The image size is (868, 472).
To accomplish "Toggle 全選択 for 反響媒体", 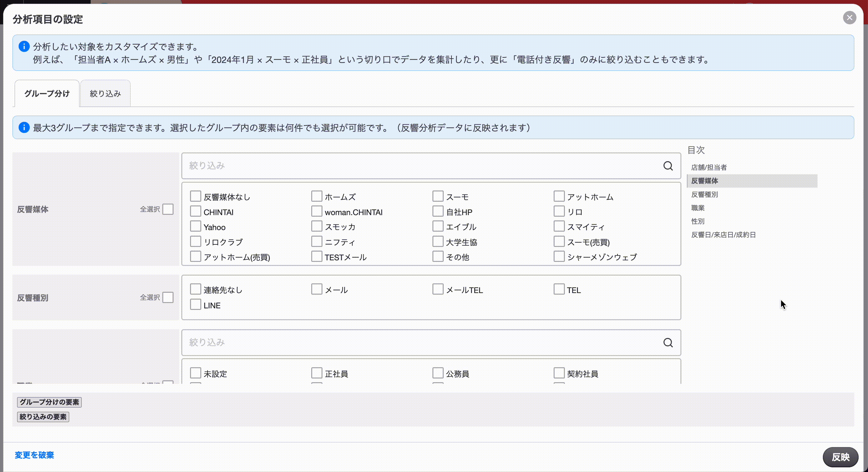I will [x=168, y=210].
